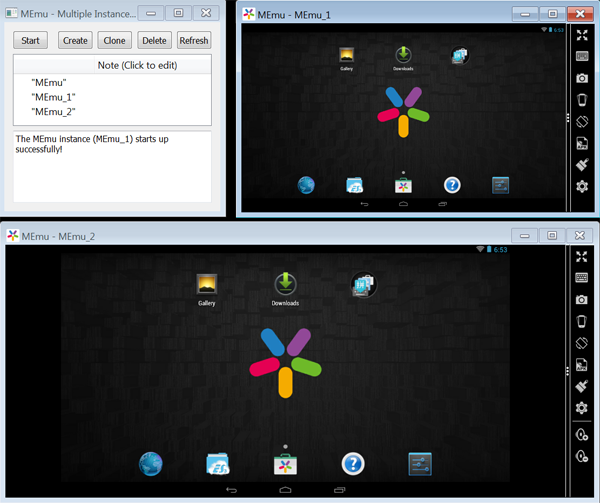Open Downloads app in MEmu_1 window
The height and width of the screenshot is (503, 600).
(403, 58)
